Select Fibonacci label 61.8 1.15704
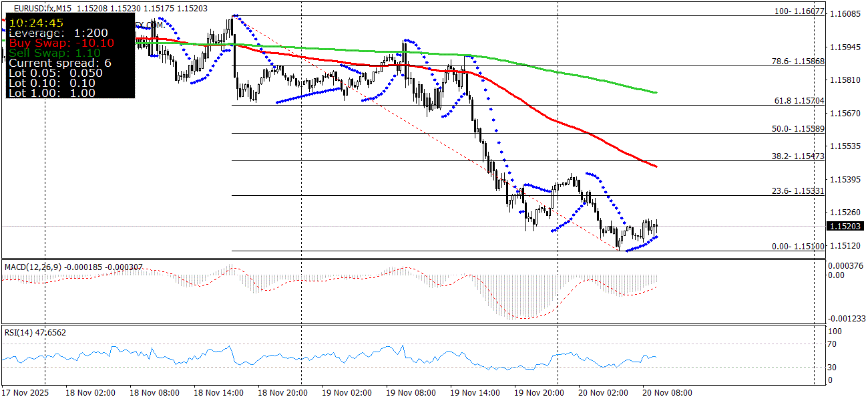 (x=800, y=101)
